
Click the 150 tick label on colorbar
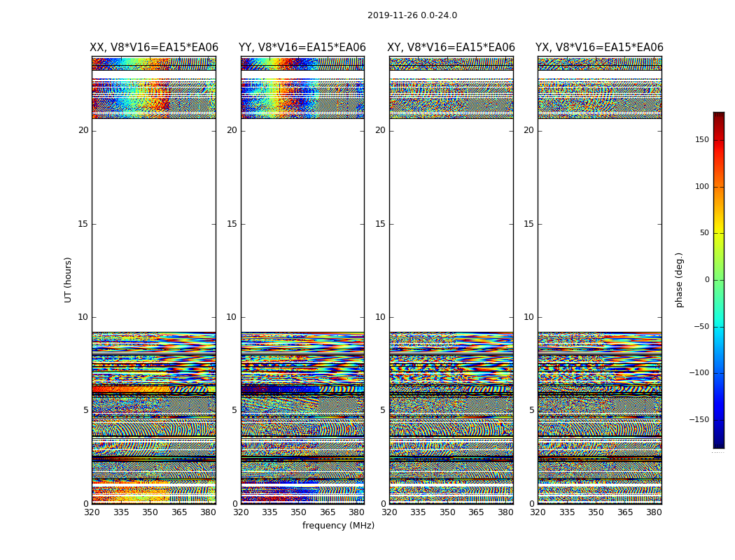pyautogui.click(x=701, y=140)
